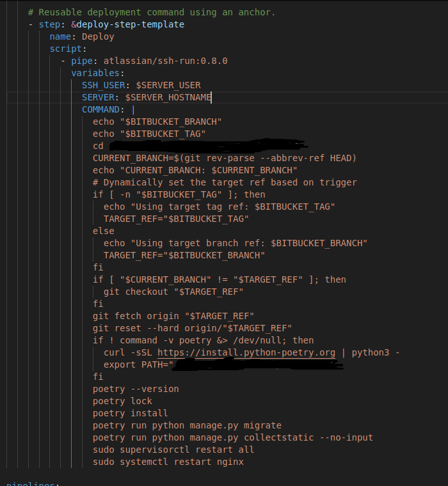Click 'sudo supervisorctl restart all' line
The width and height of the screenshot is (448, 486).
coord(173,450)
